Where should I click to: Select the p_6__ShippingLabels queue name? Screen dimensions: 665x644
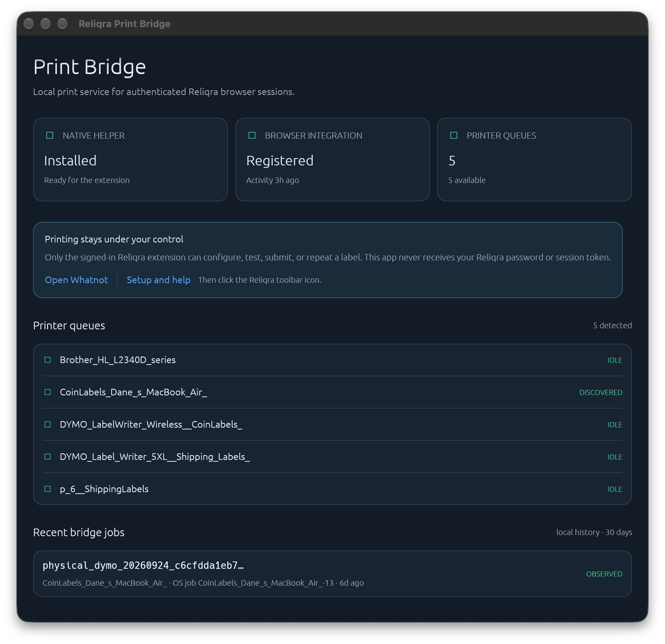point(104,489)
